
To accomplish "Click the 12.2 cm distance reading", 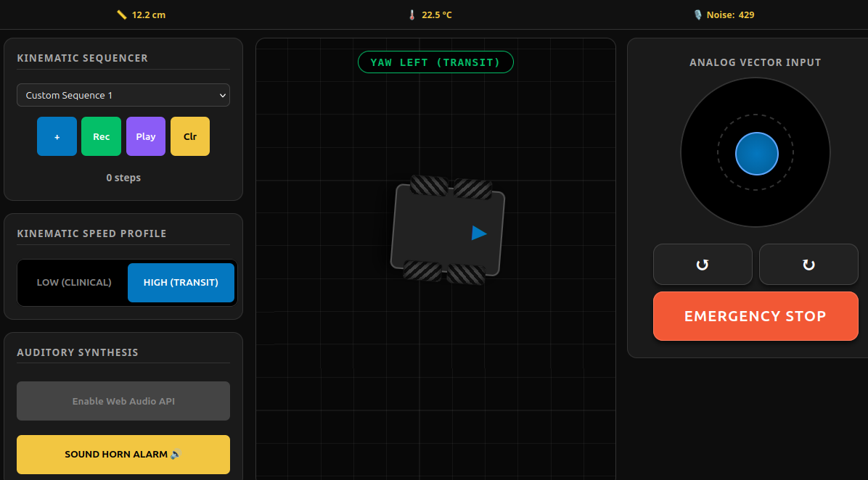I will 148,15.
